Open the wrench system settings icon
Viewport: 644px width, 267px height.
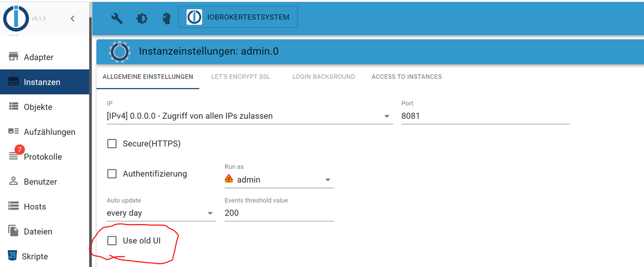[x=117, y=18]
